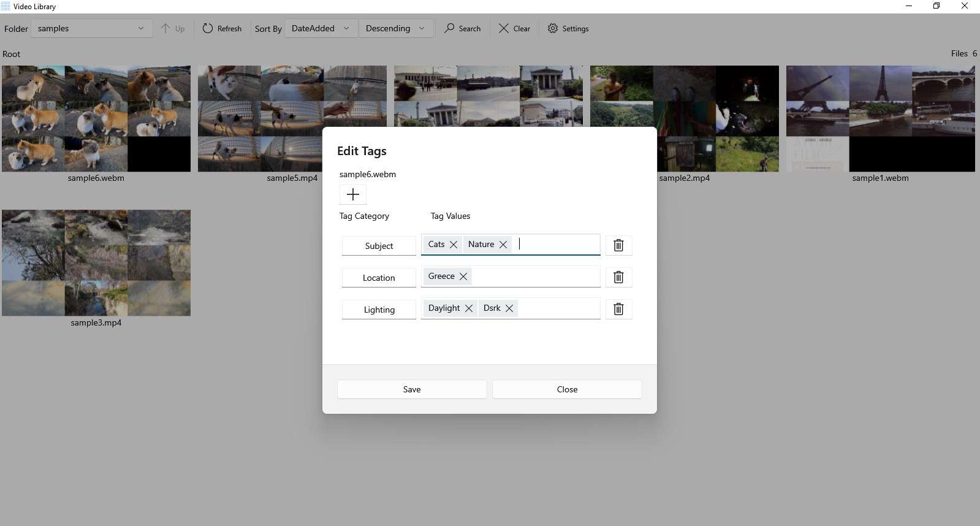Screen dimensions: 980x526
Task: Click the Files 6 count label
Action: 964,53
